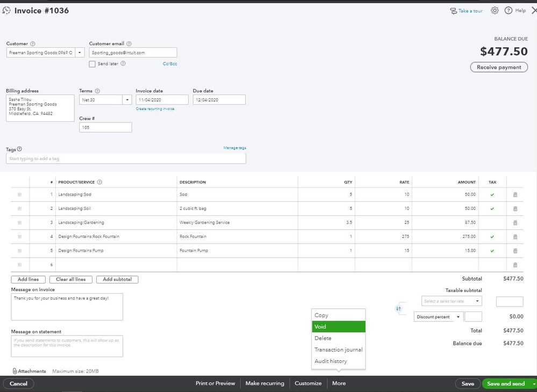The image size is (537, 392).
Task: Open the Cc/Bcc link
Action: coord(170,63)
